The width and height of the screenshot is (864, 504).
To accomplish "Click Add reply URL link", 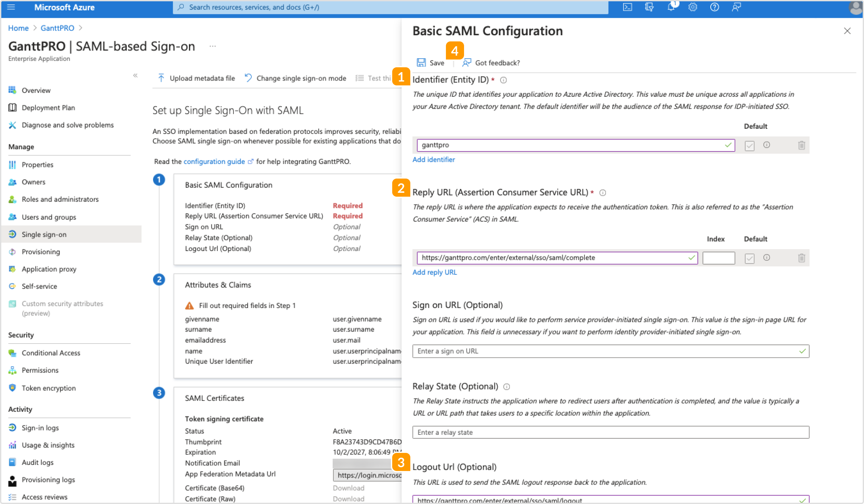I will click(x=434, y=272).
